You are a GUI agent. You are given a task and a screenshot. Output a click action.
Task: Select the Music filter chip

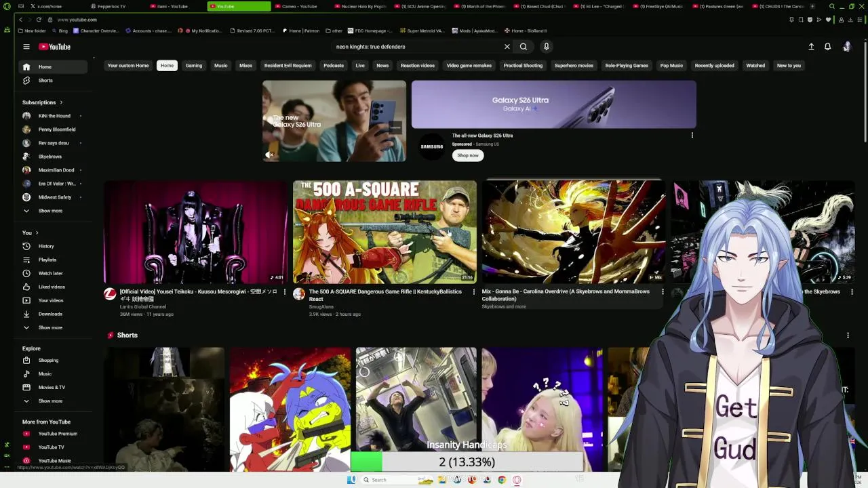221,66
